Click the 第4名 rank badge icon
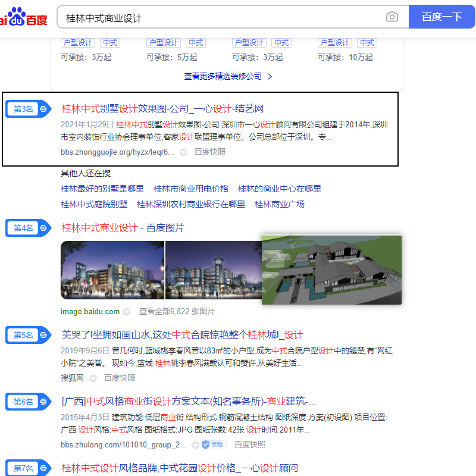The width and height of the screenshot is (476, 476). click(28, 228)
